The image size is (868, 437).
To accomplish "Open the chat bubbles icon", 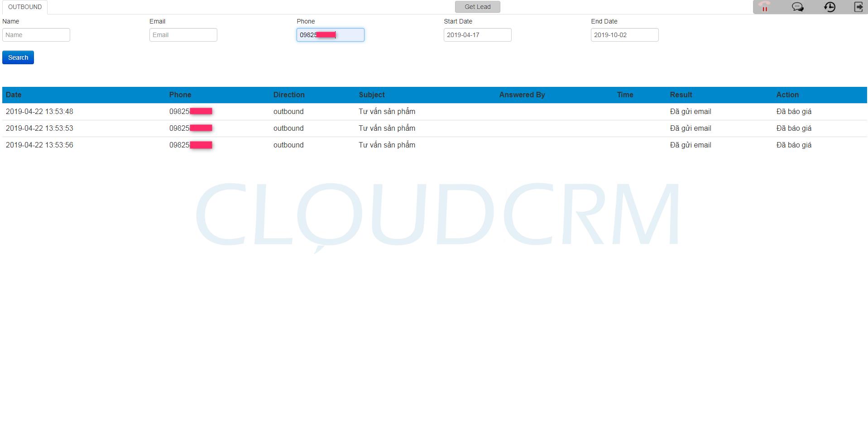I will tap(797, 7).
